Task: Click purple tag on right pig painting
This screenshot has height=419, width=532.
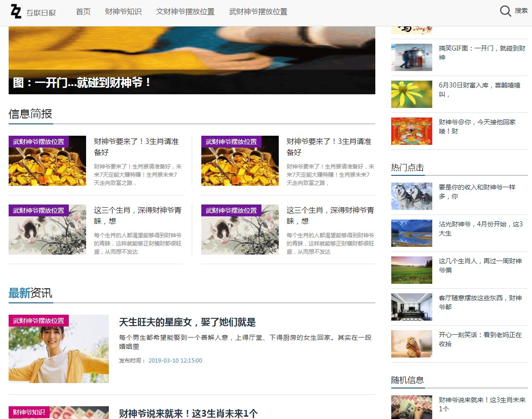Action: 231,210
